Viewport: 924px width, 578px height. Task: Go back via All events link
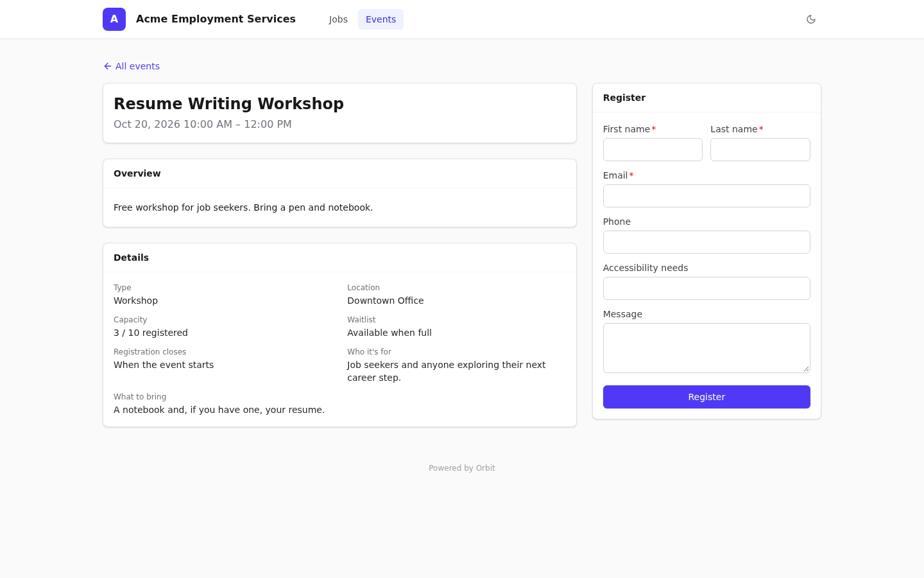[132, 66]
